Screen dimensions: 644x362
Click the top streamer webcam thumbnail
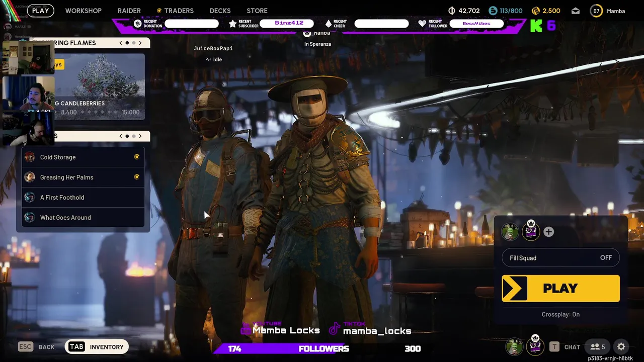[28, 57]
